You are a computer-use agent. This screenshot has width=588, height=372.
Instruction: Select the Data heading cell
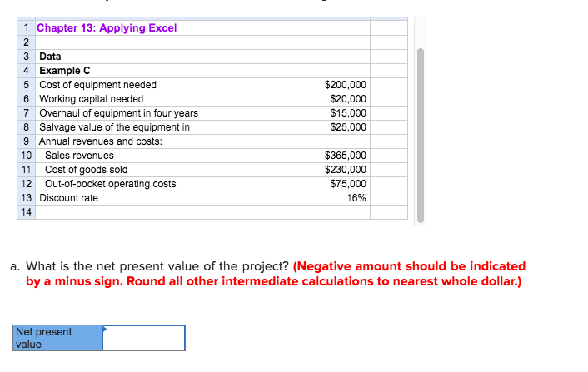pyautogui.click(x=171, y=57)
